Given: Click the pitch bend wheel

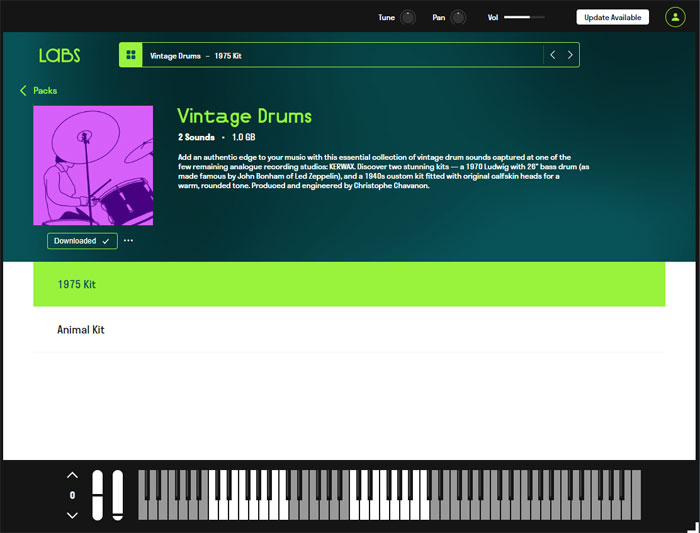Looking at the screenshot, I should [x=97, y=495].
